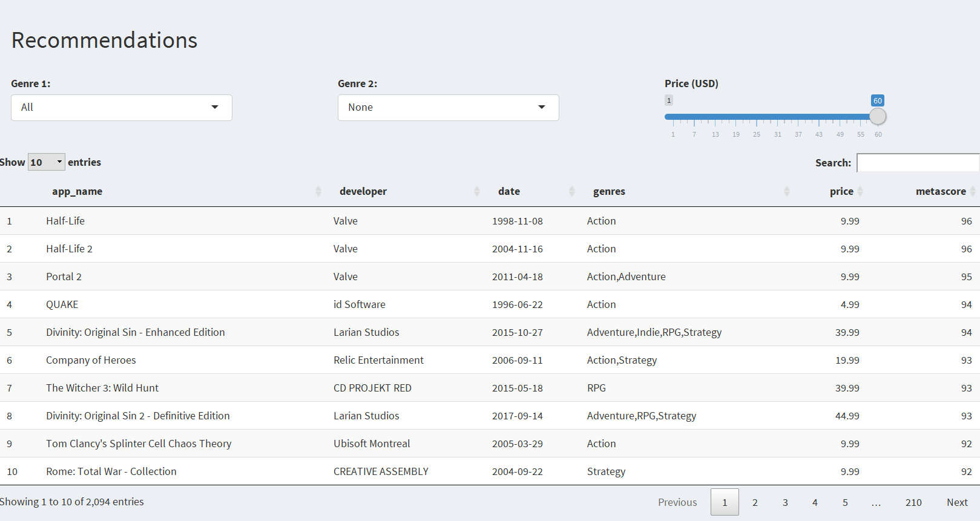980x521 pixels.
Task: Click the Action,Strategy genres cell
Action: (x=622, y=360)
